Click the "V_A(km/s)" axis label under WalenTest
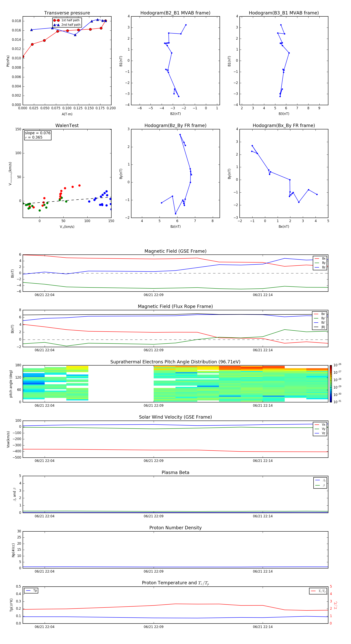 (x=67, y=227)
